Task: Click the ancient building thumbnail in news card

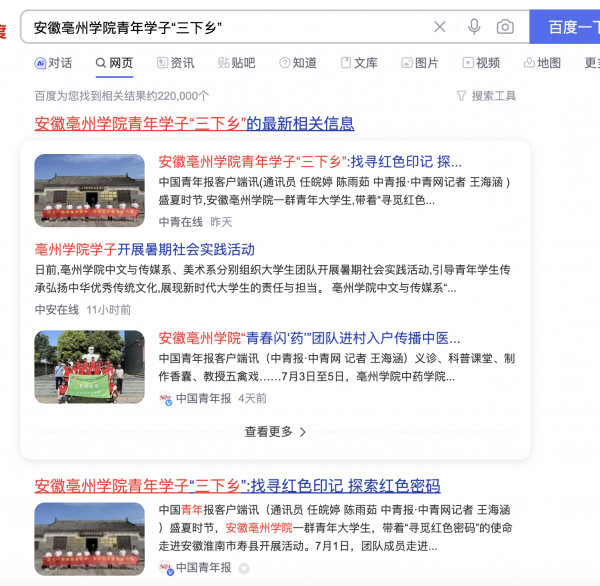Action: [x=90, y=191]
